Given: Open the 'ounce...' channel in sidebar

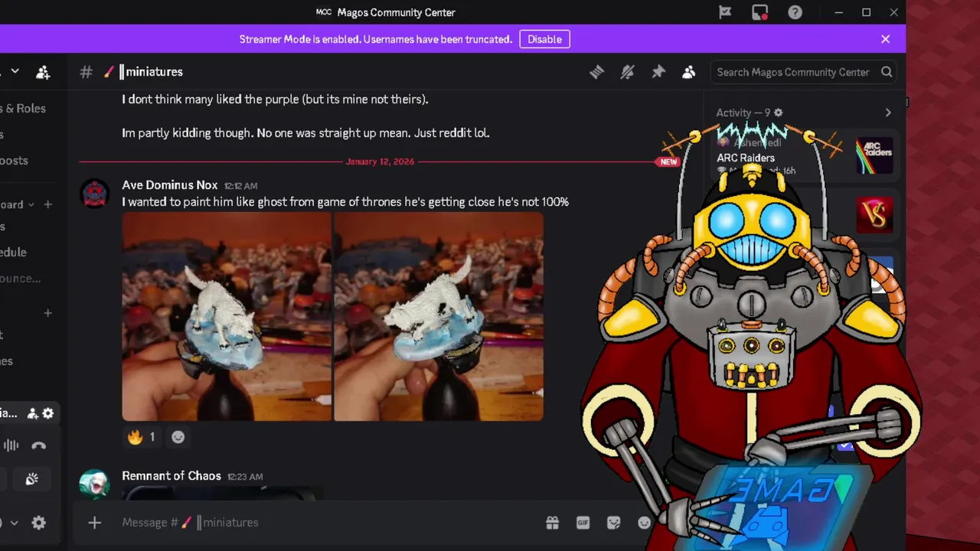Looking at the screenshot, I should (x=21, y=279).
